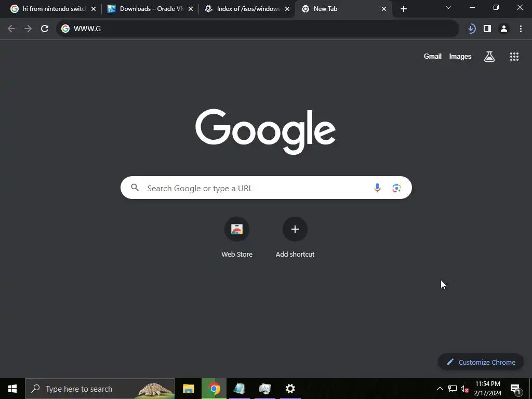The image size is (532, 399).
Task: Reload the current page
Action: (x=45, y=29)
